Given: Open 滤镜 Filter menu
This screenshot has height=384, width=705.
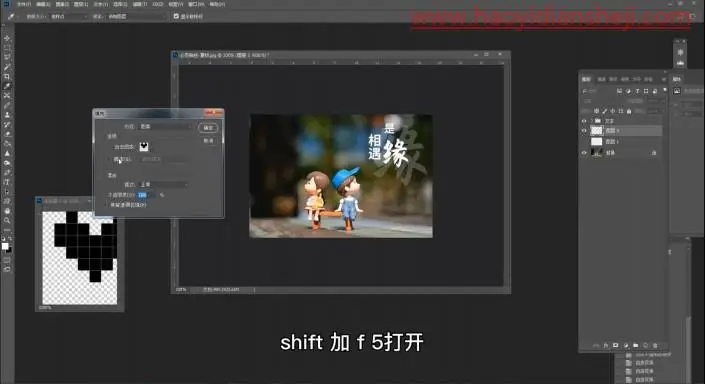Looking at the screenshot, I should pos(139,4).
